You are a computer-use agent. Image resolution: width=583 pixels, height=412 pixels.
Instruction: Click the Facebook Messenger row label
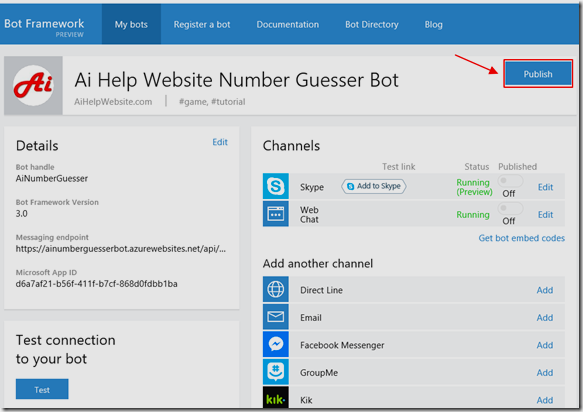tap(342, 345)
